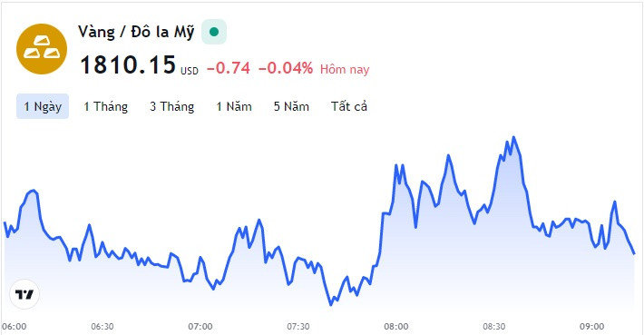Click the Vàng / Đô la Mỹ title
The height and width of the screenshot is (335, 644).
136,32
